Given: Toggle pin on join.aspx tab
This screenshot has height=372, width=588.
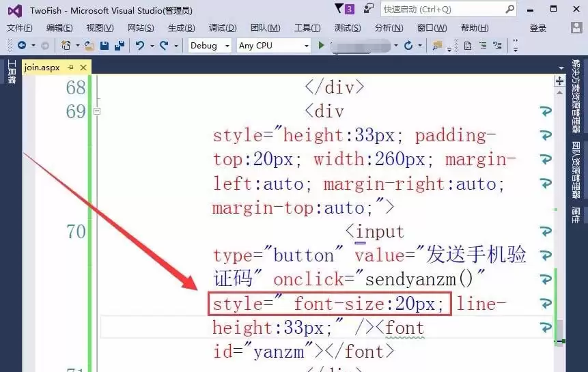Looking at the screenshot, I should (x=70, y=68).
